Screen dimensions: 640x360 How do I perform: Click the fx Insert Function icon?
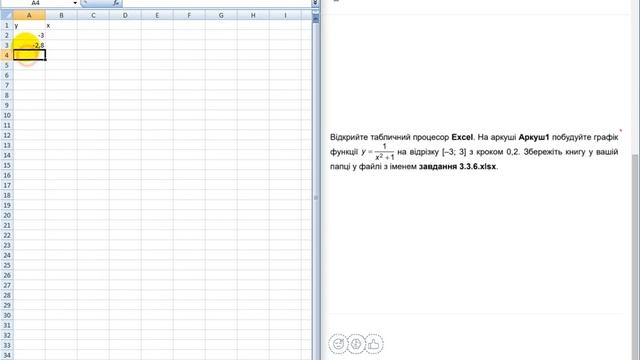(116, 3)
